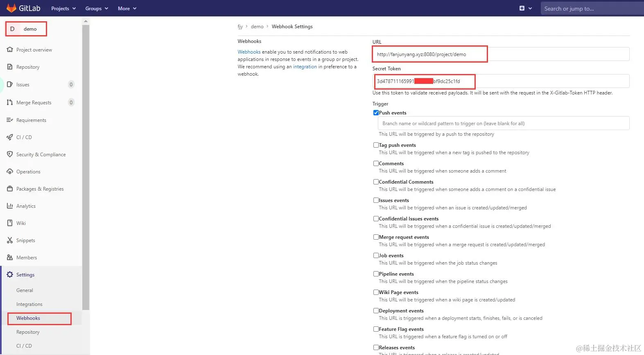Click the Wiki book icon
644x355 pixels.
pyautogui.click(x=10, y=223)
